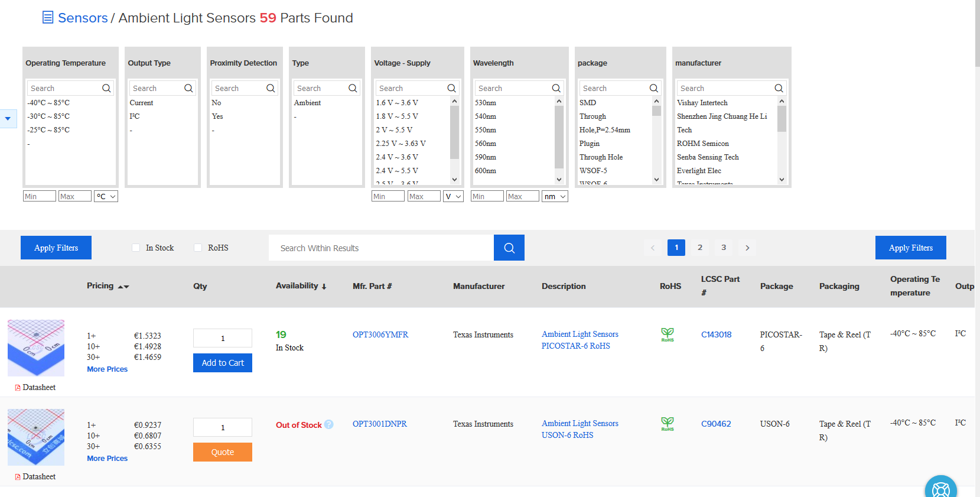Viewport: 980px width, 497px height.
Task: Click the left Apply Filters button
Action: 56,248
